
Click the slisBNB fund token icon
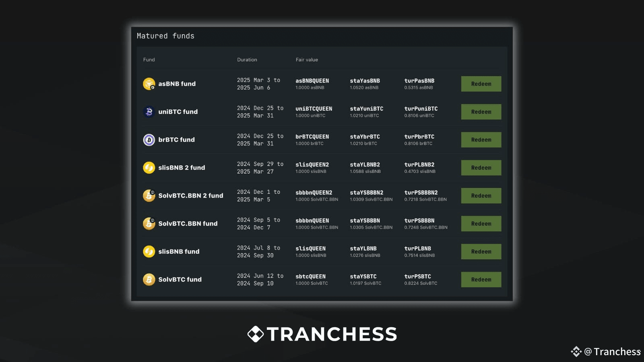point(149,251)
